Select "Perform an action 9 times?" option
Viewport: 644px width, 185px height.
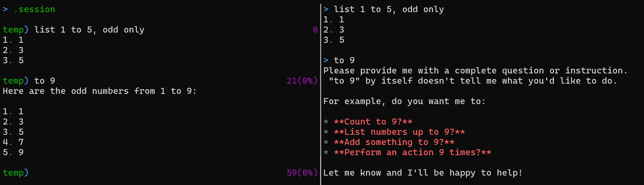(412, 152)
